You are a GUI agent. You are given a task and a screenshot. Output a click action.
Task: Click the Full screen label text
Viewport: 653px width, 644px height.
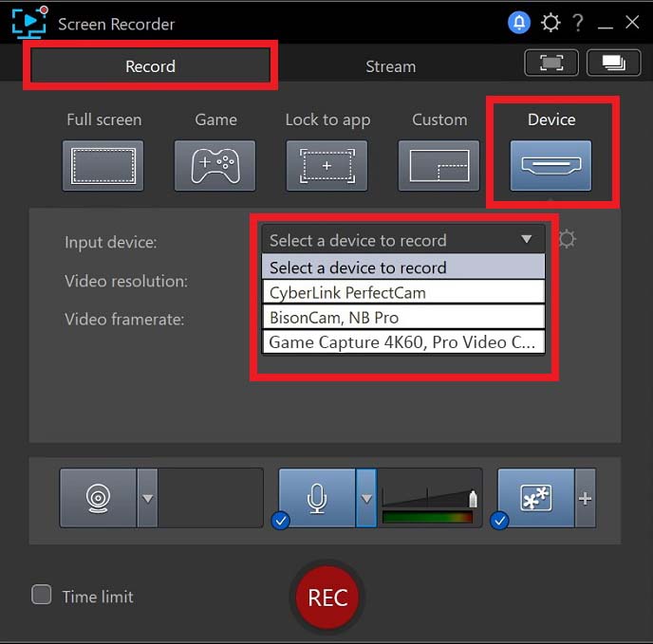pos(104,120)
